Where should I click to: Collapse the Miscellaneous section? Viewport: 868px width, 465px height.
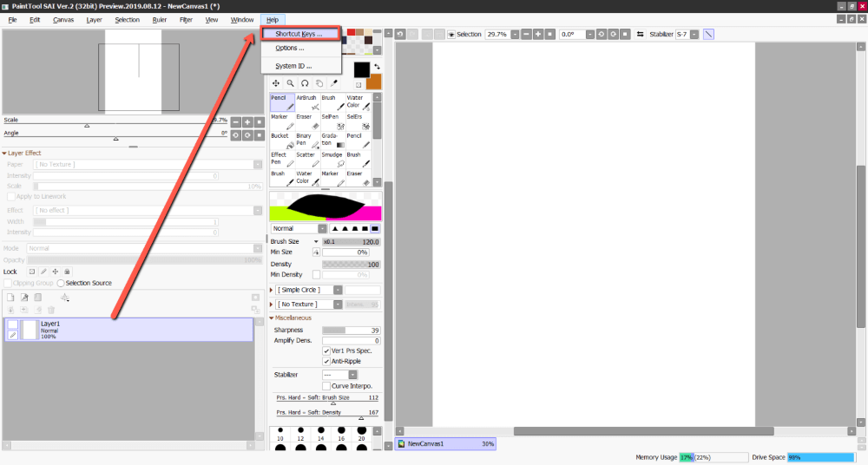(x=272, y=318)
